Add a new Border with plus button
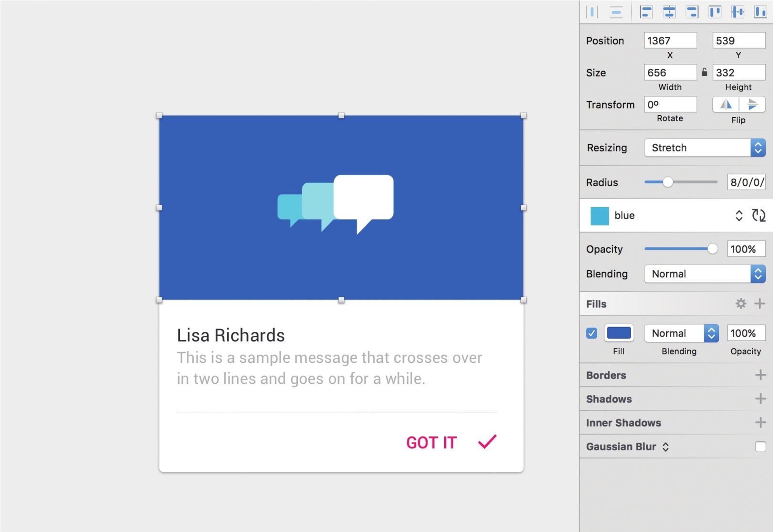The height and width of the screenshot is (532, 773). pyautogui.click(x=760, y=375)
